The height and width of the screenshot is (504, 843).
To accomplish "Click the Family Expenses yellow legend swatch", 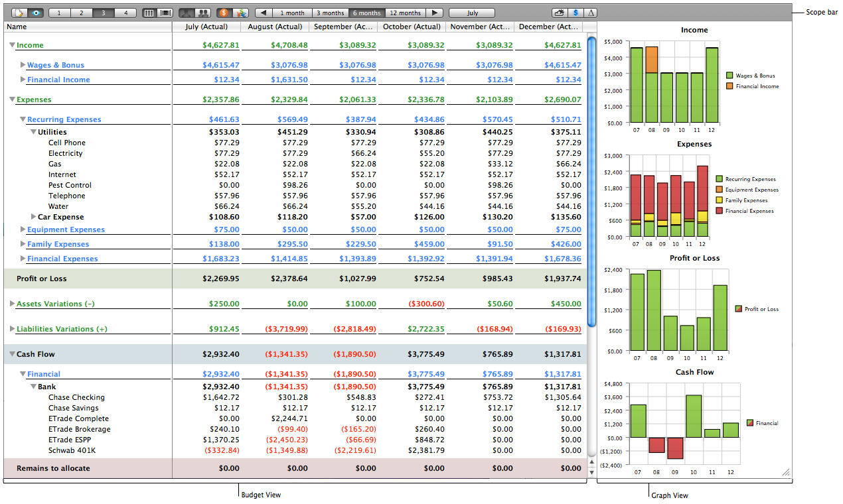I will click(719, 200).
